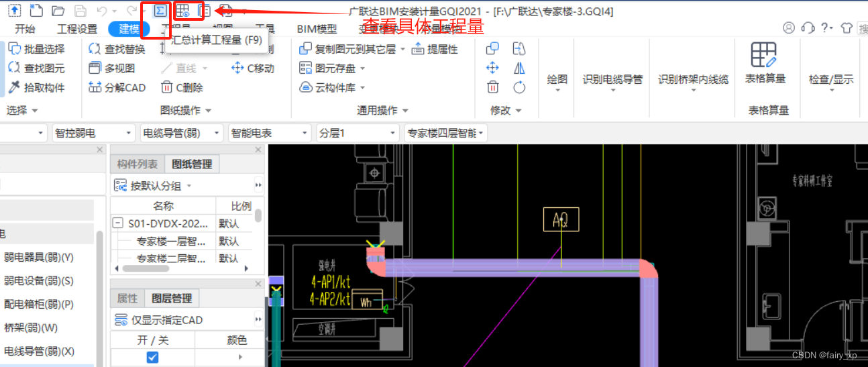
Task: Open the help question-mark dropdown
Action: tap(827, 28)
